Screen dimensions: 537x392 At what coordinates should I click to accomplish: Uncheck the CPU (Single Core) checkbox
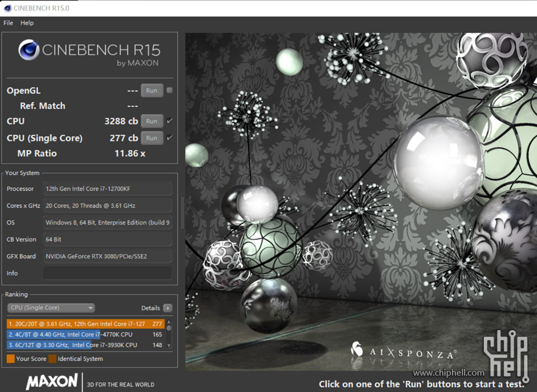click(169, 137)
